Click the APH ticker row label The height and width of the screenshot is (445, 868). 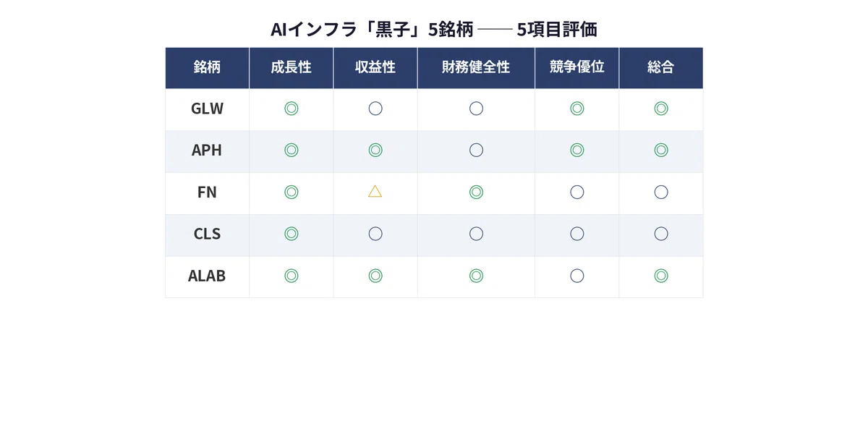pos(207,151)
